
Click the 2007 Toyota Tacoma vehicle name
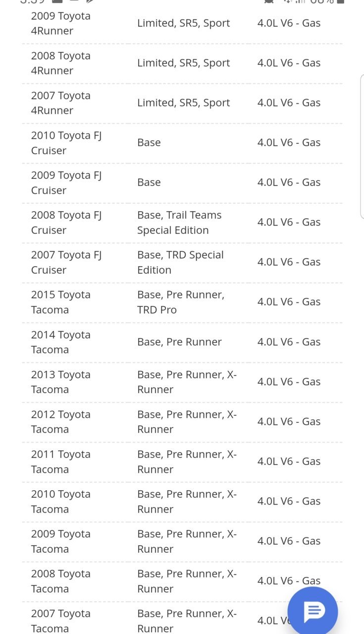[61, 621]
